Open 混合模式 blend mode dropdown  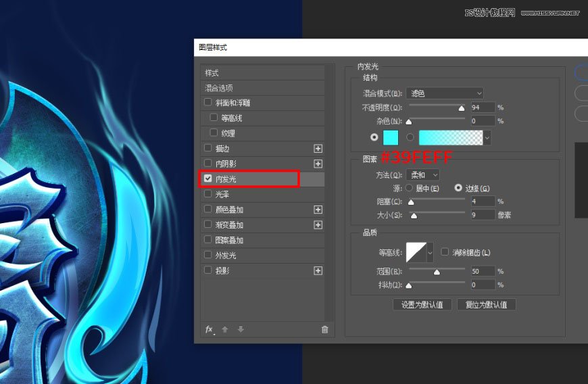click(x=445, y=93)
